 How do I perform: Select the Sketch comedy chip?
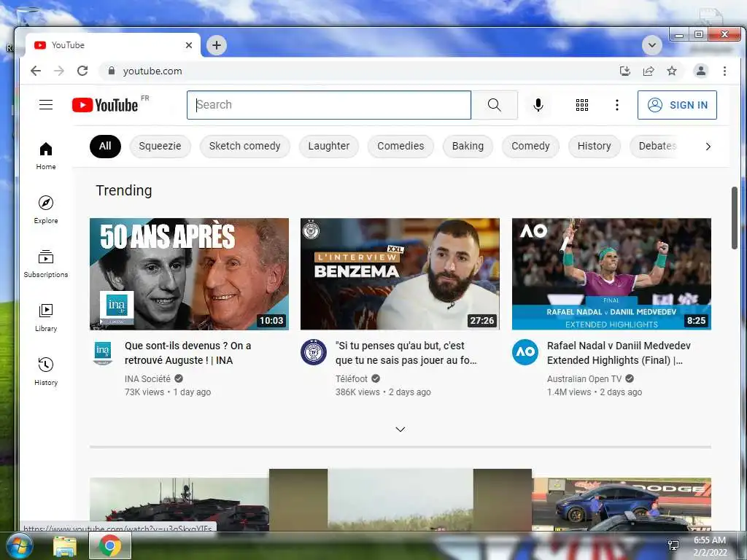pos(245,146)
